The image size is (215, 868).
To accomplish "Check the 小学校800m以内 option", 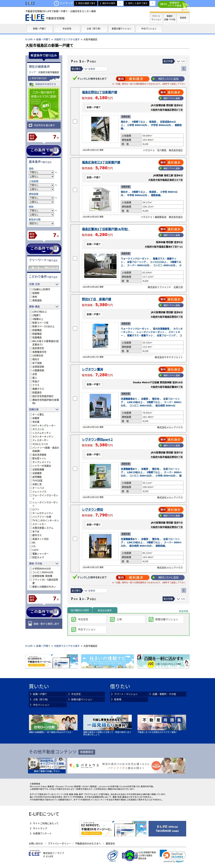I will pyautogui.click(x=31, y=568).
